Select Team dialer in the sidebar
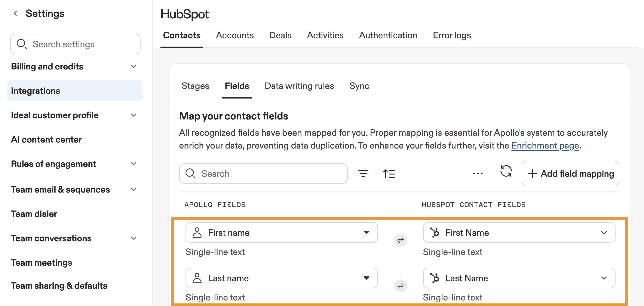This screenshot has height=306, width=644. click(34, 214)
